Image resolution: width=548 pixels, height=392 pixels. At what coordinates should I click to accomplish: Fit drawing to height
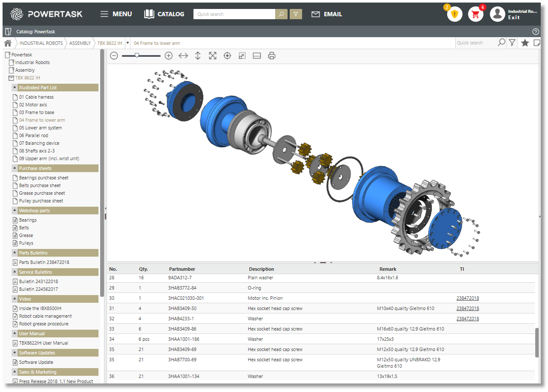coord(197,56)
